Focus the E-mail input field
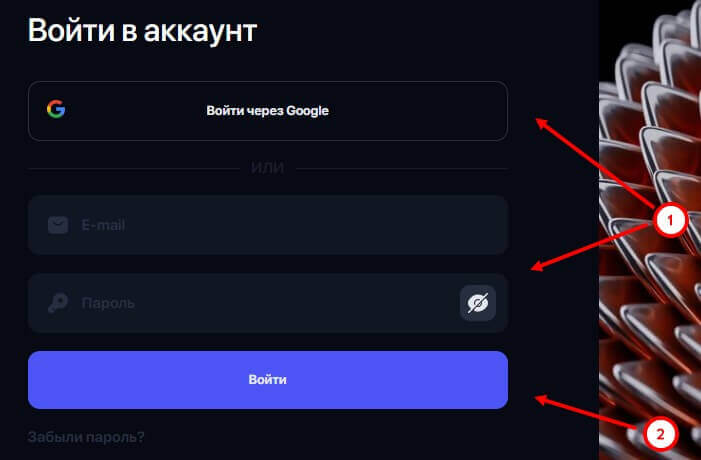The image size is (701, 460). click(x=280, y=225)
